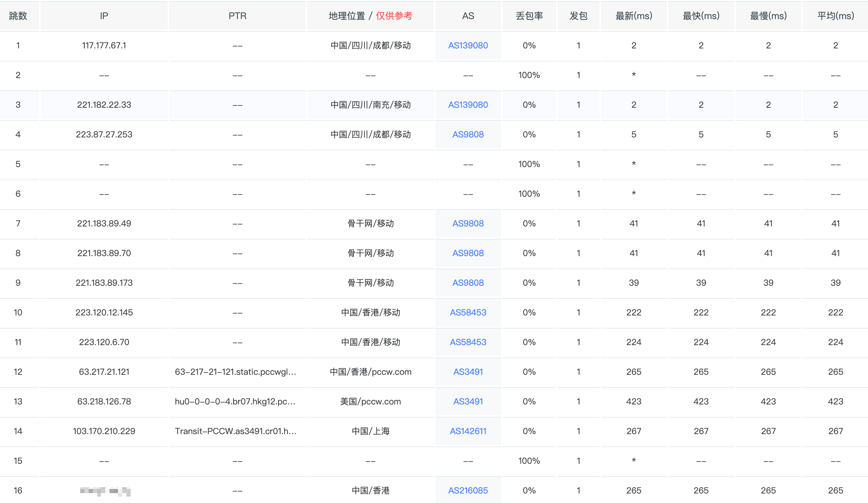Click the 丢包率 column header
The height and width of the screenshot is (503, 868).
click(529, 16)
